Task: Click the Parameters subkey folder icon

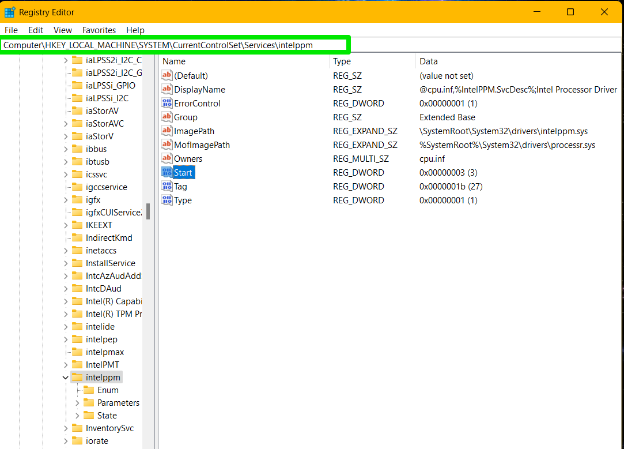Action: click(89, 403)
